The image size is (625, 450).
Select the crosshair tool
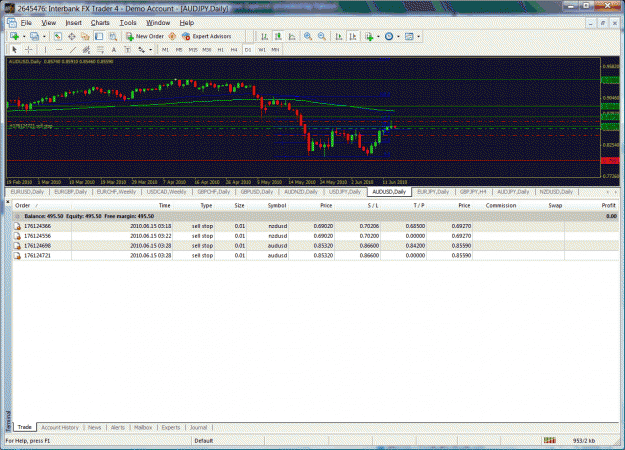[29, 50]
